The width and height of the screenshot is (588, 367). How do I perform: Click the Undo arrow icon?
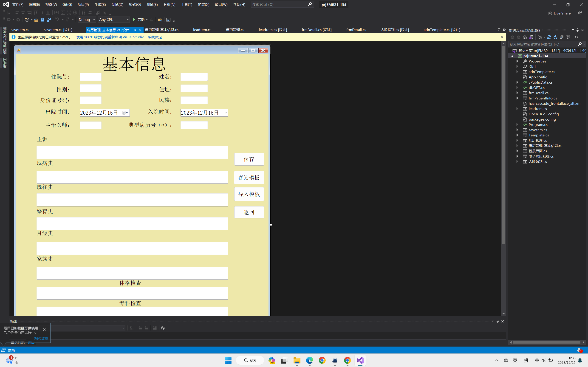pyautogui.click(x=57, y=20)
